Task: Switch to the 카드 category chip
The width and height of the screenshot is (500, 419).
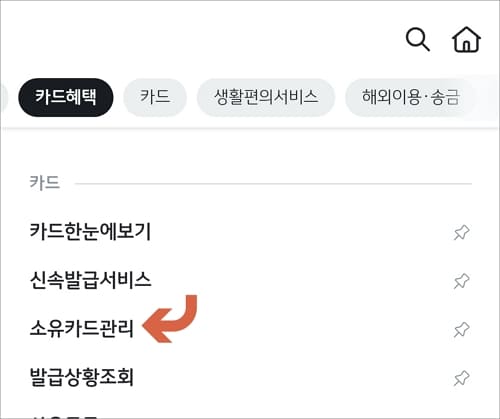Action: point(155,97)
